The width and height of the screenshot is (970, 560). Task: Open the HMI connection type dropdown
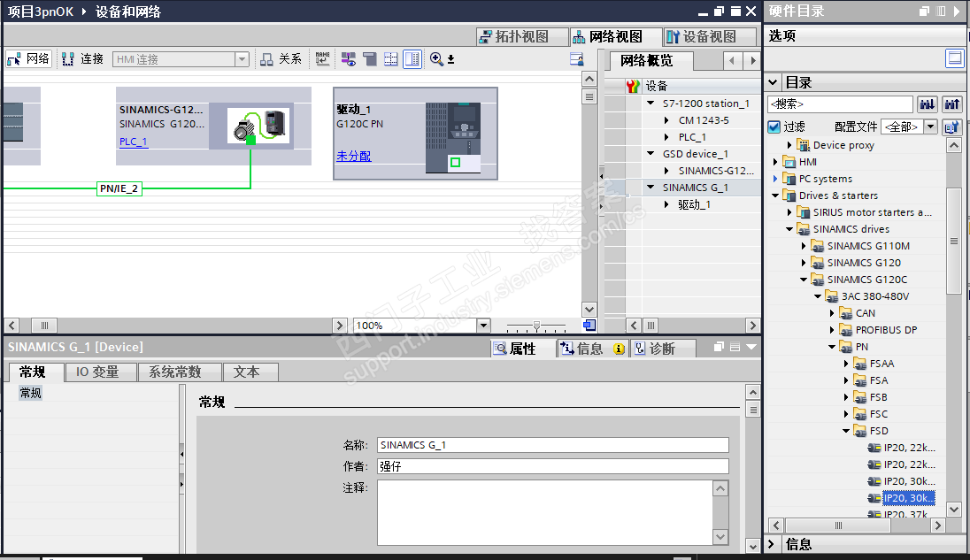[242, 59]
